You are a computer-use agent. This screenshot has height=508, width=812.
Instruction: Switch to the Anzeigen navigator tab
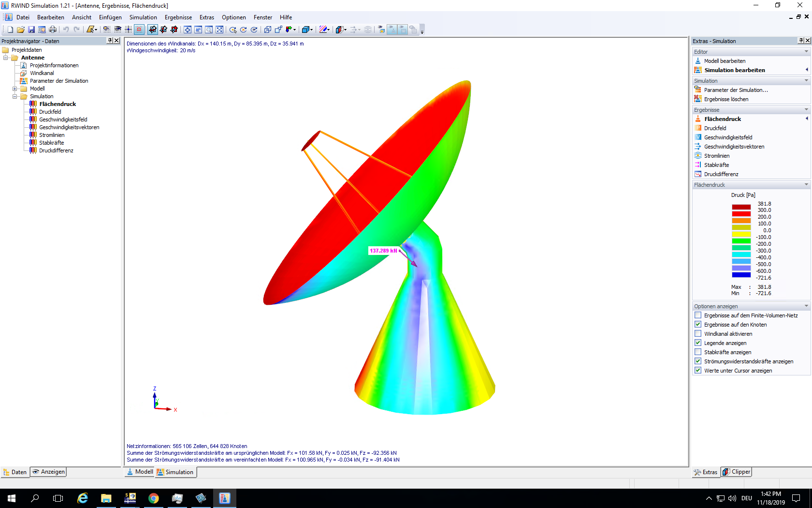click(48, 472)
